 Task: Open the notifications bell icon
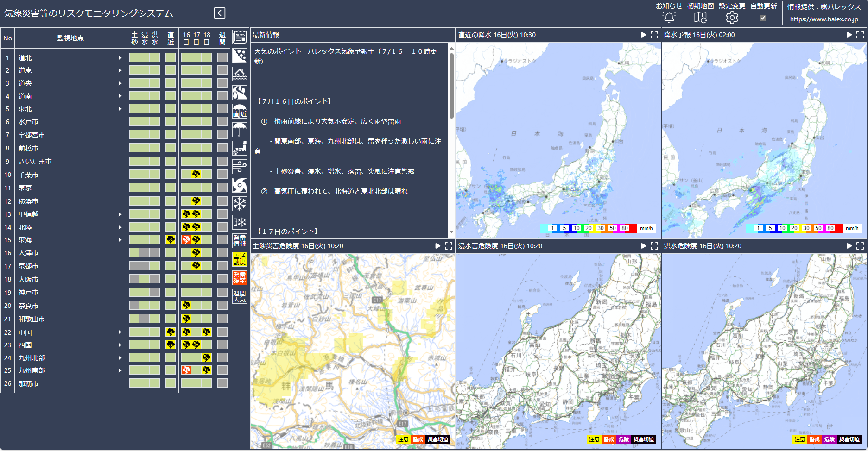coord(669,18)
